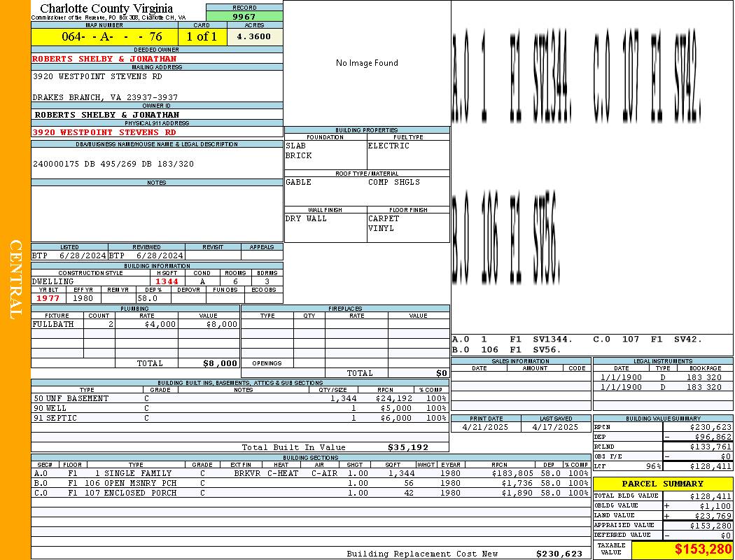Click legal description 240000175 DB 495/269
The height and width of the screenshot is (560, 735).
click(113, 164)
